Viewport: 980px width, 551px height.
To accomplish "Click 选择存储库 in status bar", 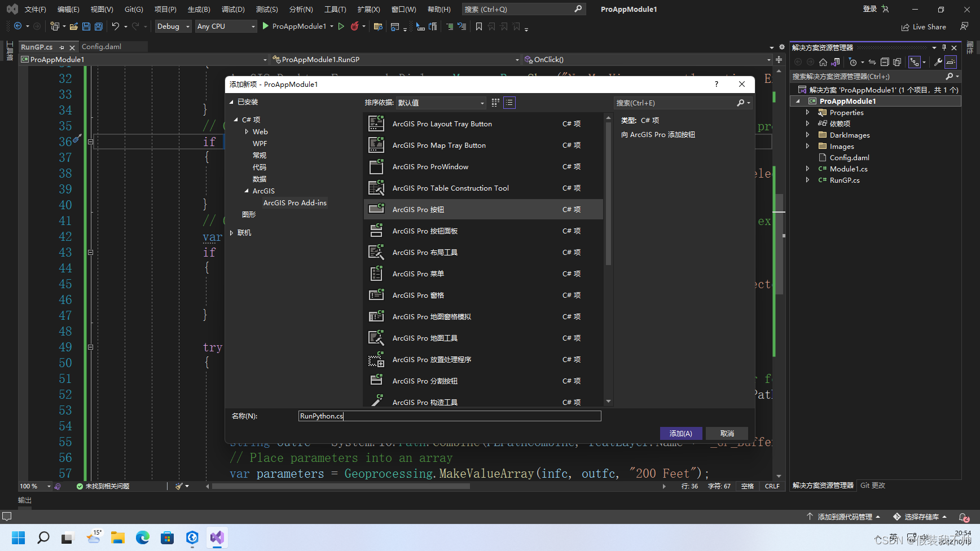I will [920, 517].
